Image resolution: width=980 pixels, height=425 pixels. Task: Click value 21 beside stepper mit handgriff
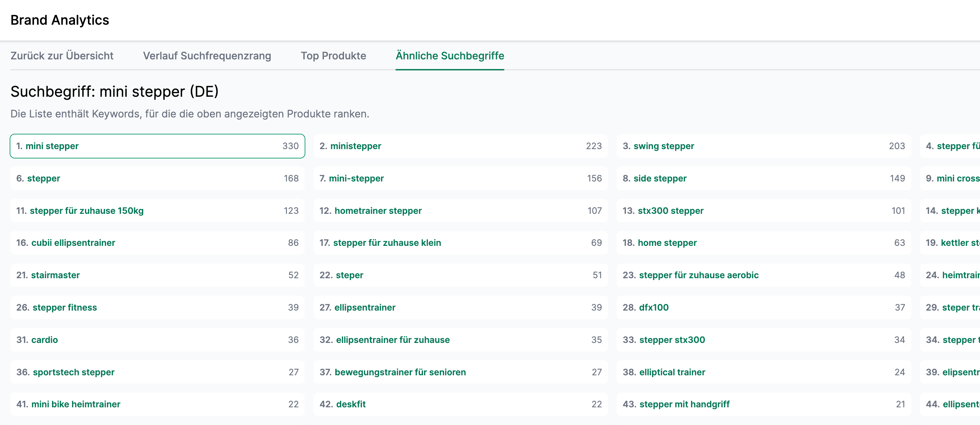pyautogui.click(x=900, y=404)
